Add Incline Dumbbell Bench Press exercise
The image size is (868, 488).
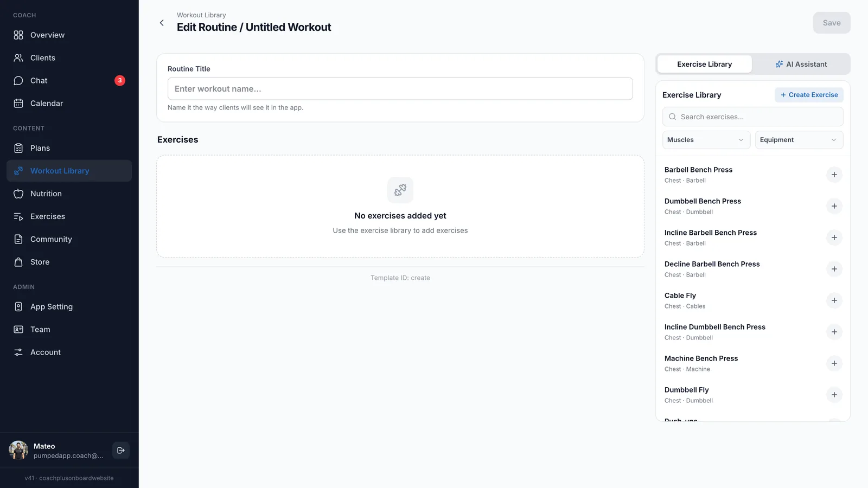pyautogui.click(x=834, y=332)
